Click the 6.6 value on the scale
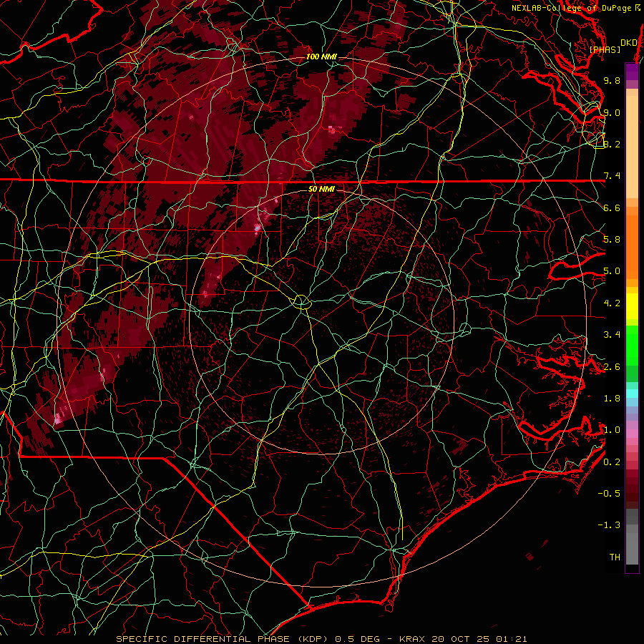This screenshot has width=644, height=644. [612, 208]
